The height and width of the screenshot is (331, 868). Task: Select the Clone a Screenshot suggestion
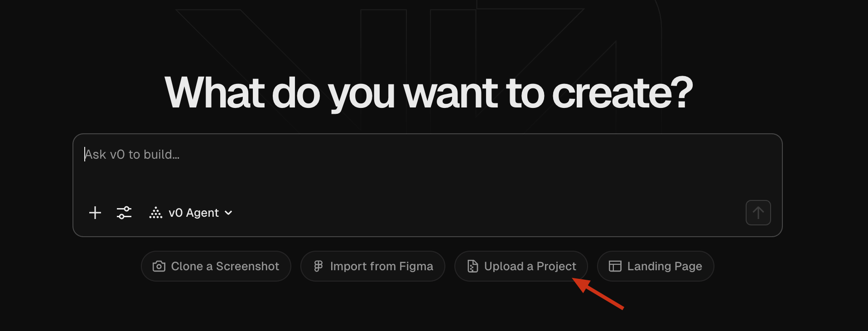(216, 266)
